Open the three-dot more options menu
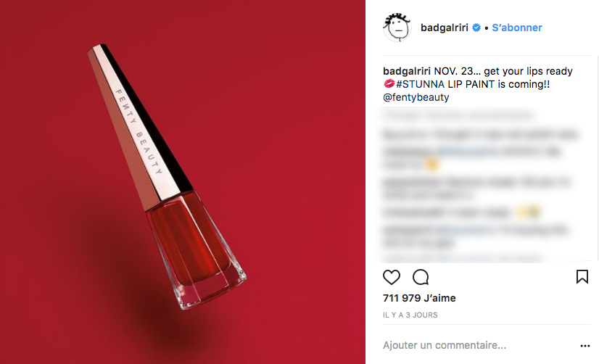The image size is (599, 364). point(585,346)
